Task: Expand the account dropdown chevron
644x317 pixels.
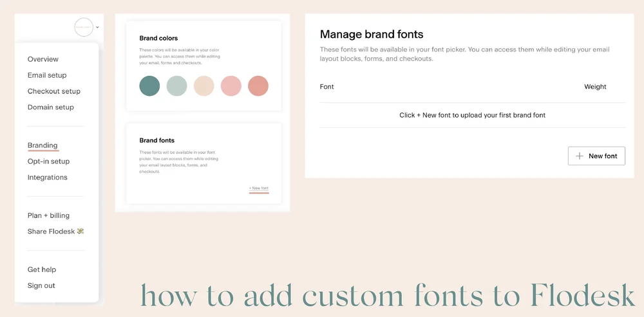Action: coord(97,28)
